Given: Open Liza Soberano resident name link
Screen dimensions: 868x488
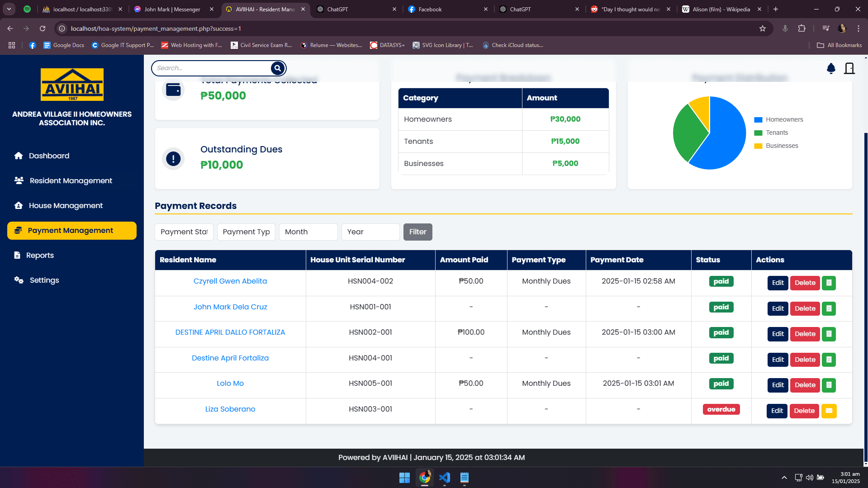Looking at the screenshot, I should (230, 409).
